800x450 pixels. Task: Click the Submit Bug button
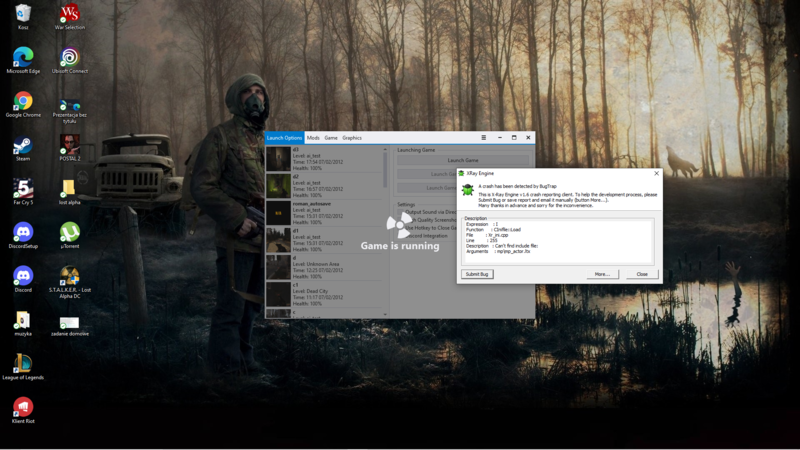point(477,274)
